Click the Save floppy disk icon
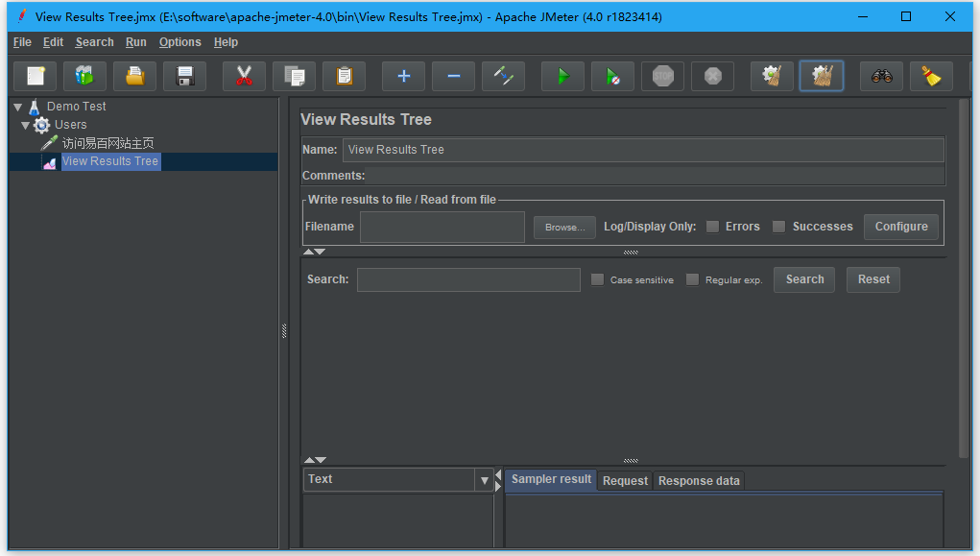This screenshot has width=980, height=556. coord(184,76)
